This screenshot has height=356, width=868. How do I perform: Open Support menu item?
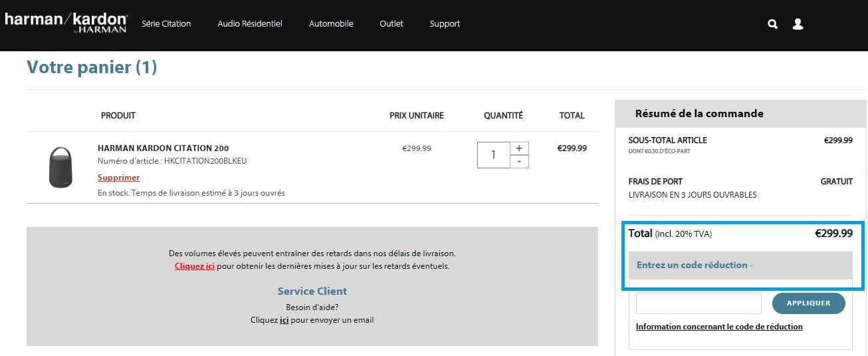(445, 24)
